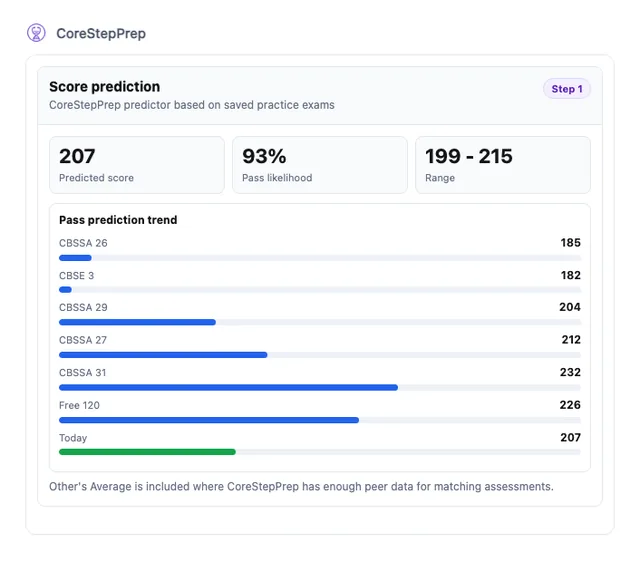
Task: Open the 93% Pass likelihood card
Action: click(320, 165)
